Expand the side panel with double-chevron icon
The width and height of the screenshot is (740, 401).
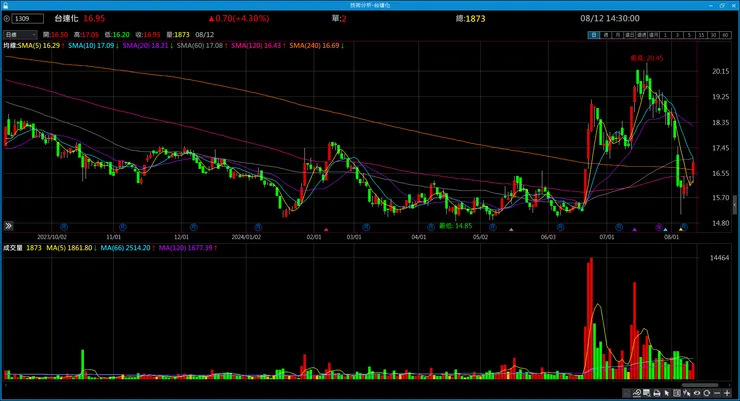pyautogui.click(x=8, y=226)
